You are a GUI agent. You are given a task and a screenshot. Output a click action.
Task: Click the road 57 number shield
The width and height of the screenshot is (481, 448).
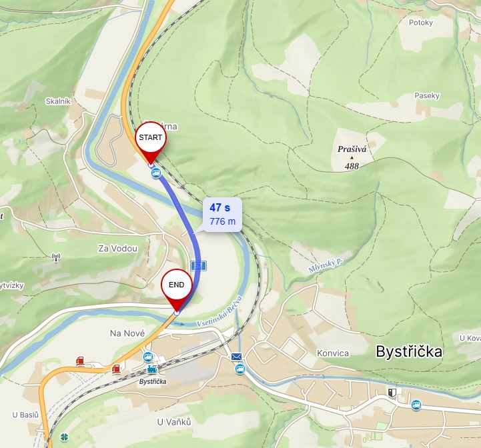coord(199,266)
